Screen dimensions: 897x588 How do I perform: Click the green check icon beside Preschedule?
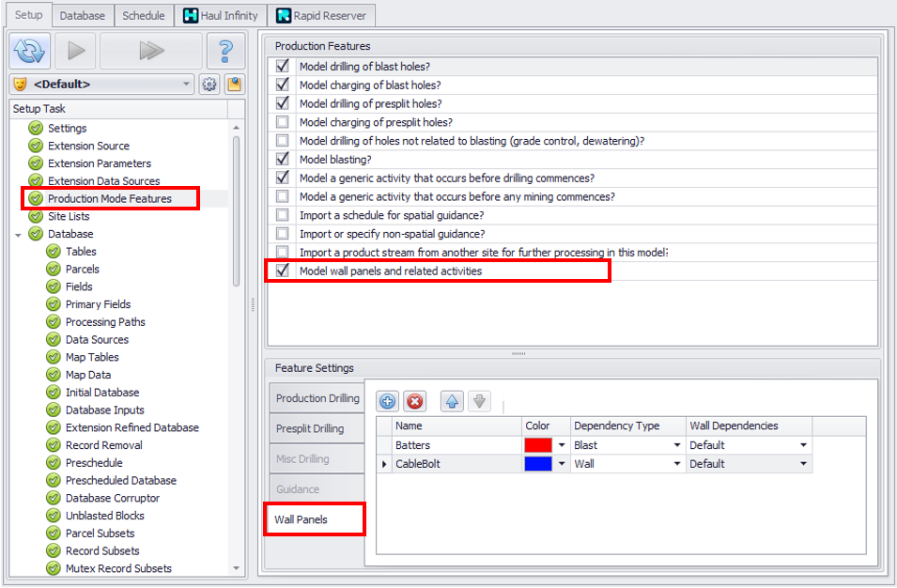pos(54,463)
